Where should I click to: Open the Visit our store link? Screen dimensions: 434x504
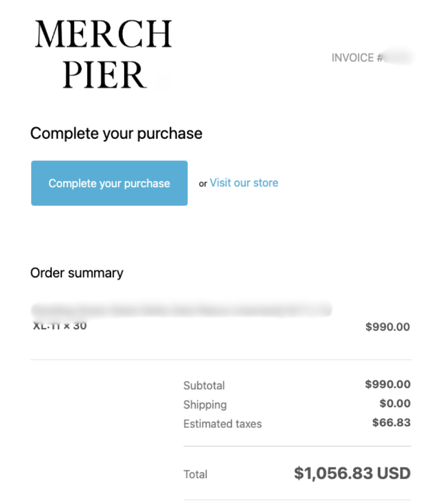[244, 183]
